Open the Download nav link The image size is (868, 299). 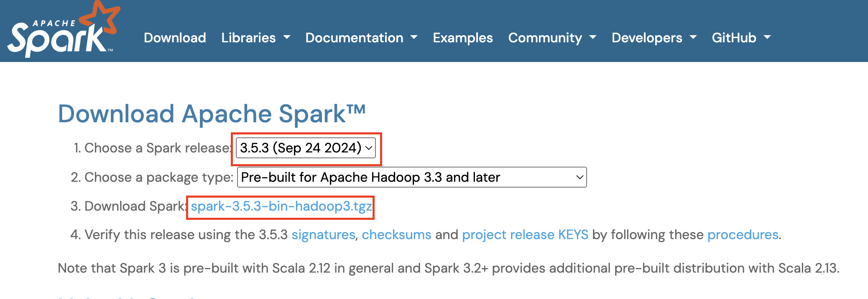tap(175, 38)
